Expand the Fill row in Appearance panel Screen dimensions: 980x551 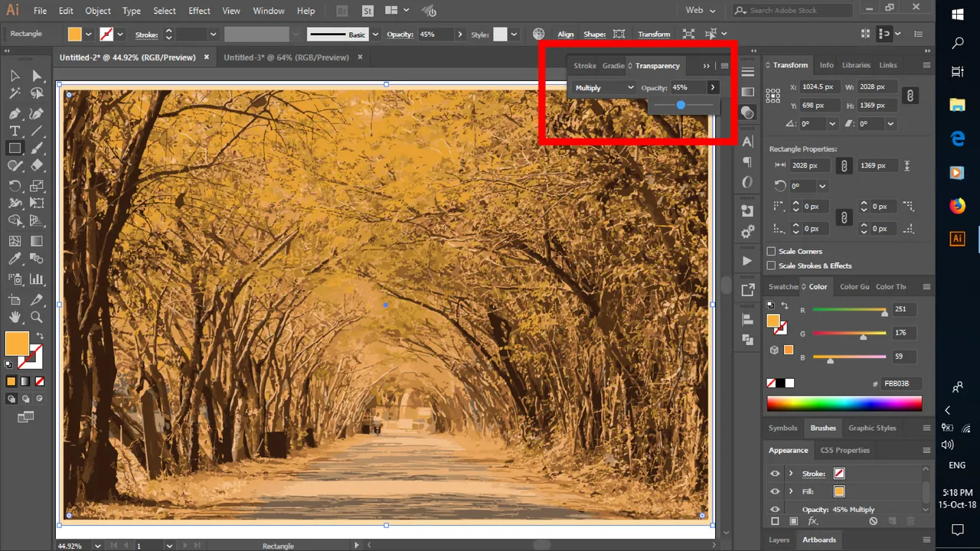point(791,491)
